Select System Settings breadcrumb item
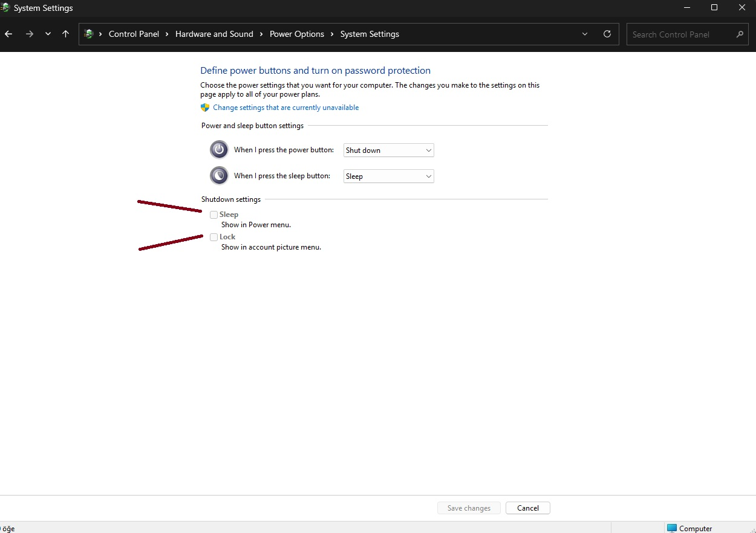Image resolution: width=756 pixels, height=533 pixels. pos(370,34)
